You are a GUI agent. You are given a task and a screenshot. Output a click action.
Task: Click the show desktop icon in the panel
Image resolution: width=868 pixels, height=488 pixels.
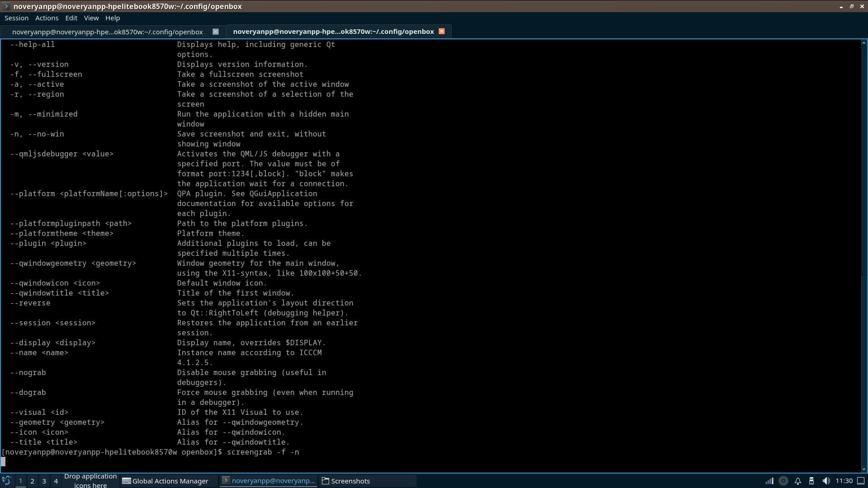point(861,481)
